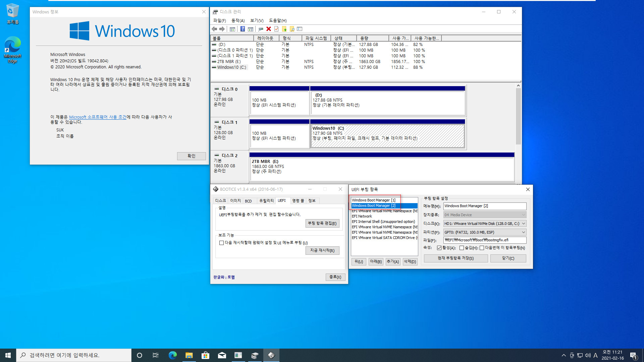Click the folder with magnifier toolbar icon
The image size is (644, 362).
tap(292, 29)
